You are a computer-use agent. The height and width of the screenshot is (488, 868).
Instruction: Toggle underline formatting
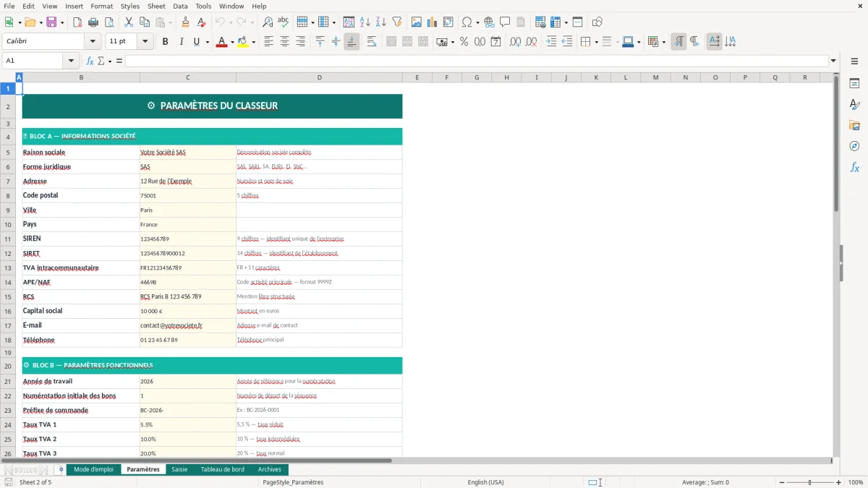pyautogui.click(x=196, y=42)
